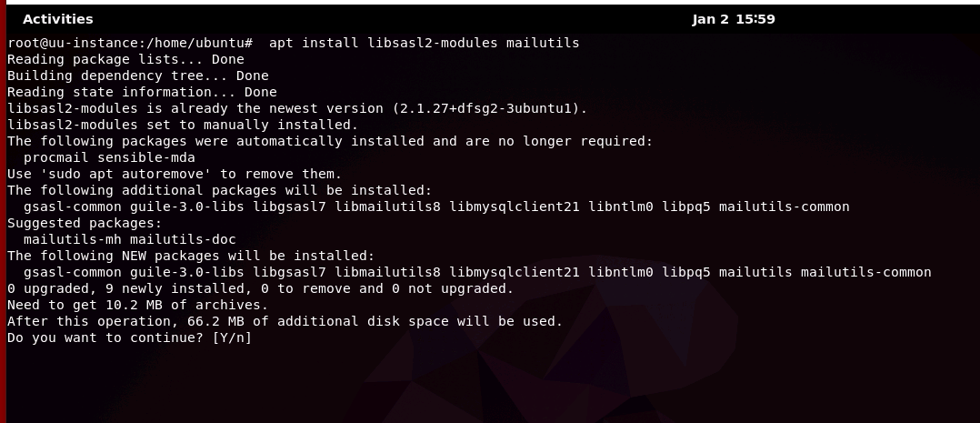
Task: Click the 'set to manually installed' line
Action: coord(183,125)
